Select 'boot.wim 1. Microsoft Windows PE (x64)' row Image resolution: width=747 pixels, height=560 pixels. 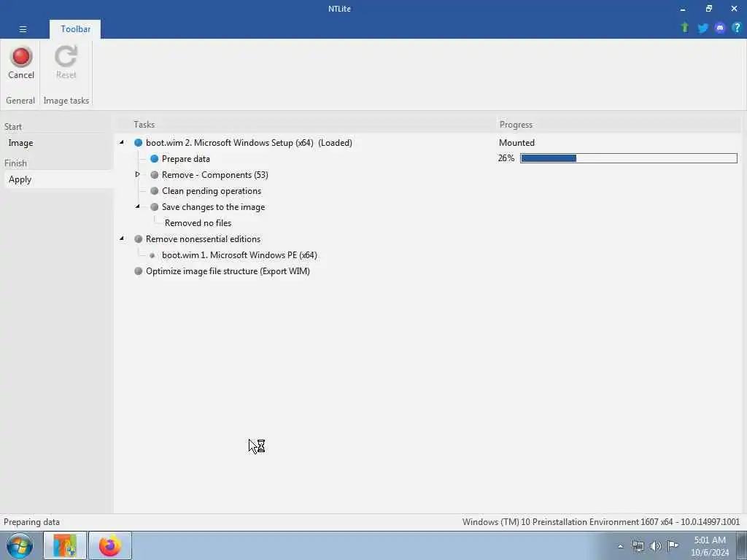pyautogui.click(x=239, y=255)
